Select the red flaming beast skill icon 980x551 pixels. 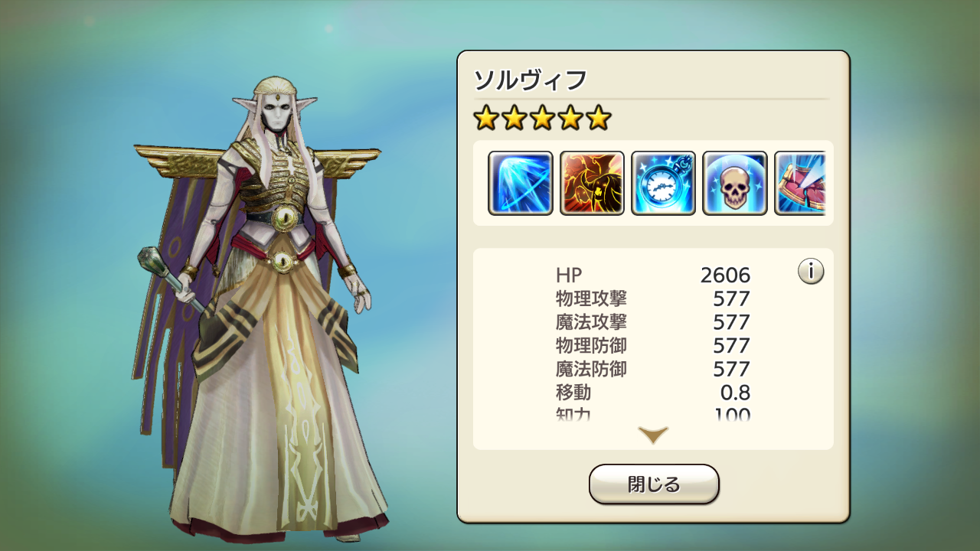coord(592,183)
